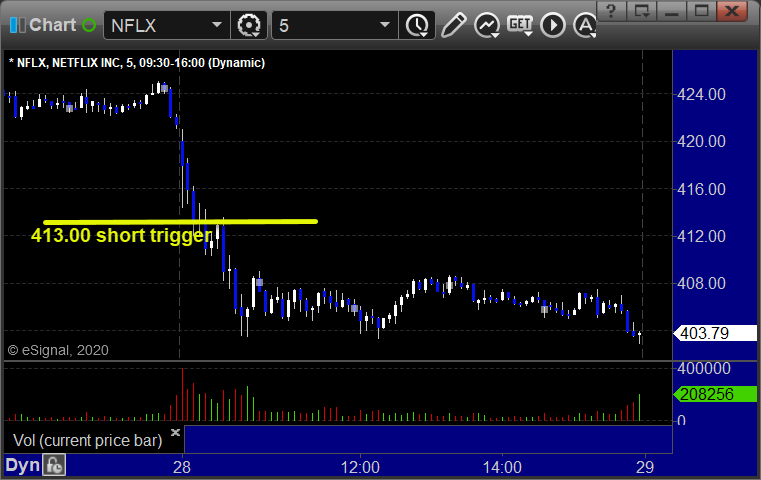This screenshot has width=761, height=480.
Task: Click the 29 date axis label
Action: pos(645,467)
